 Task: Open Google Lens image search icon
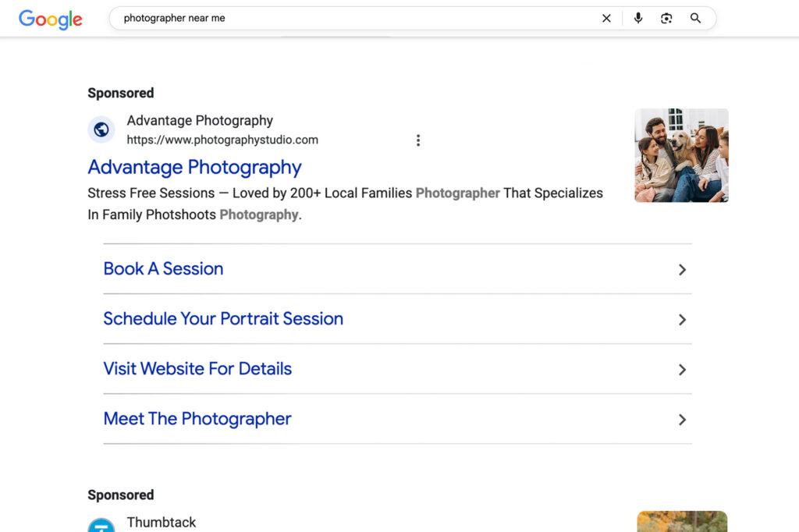666,19
